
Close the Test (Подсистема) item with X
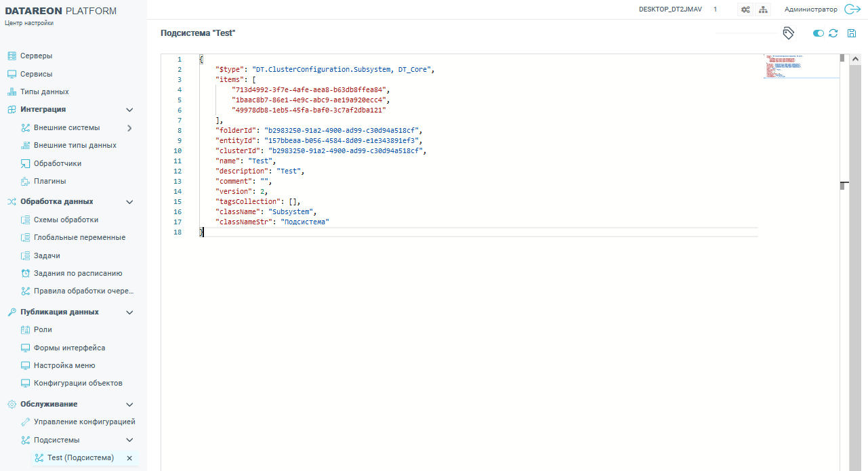click(129, 458)
